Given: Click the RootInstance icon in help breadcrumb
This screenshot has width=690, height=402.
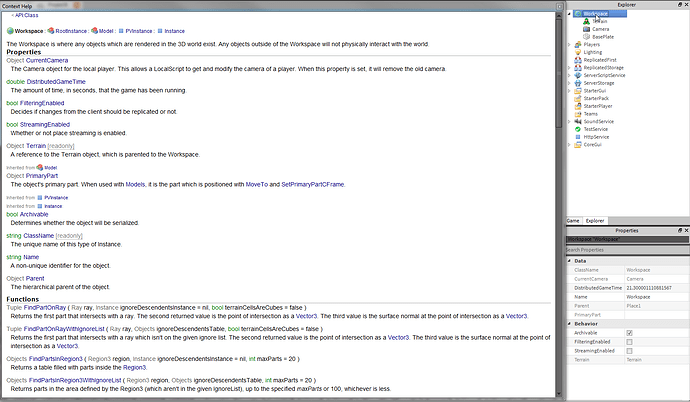Looking at the screenshot, I should [51, 31].
